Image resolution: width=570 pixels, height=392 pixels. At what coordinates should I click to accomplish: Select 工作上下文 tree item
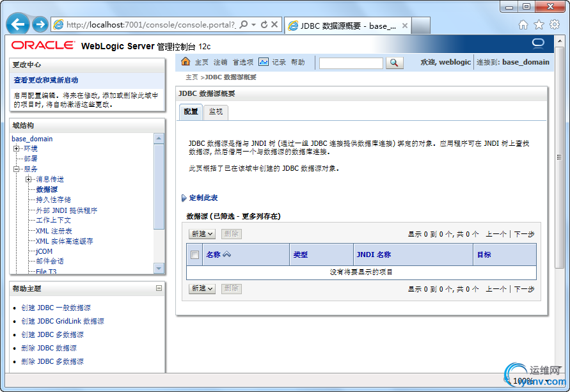pyautogui.click(x=53, y=220)
